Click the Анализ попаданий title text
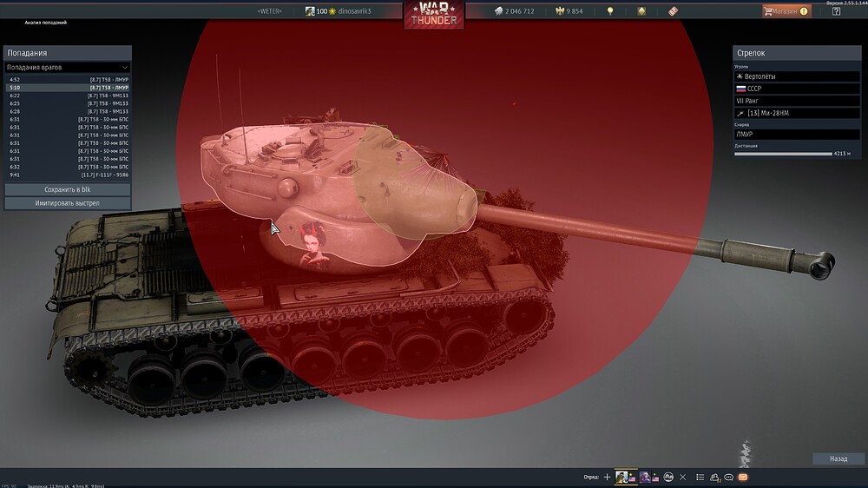The width and height of the screenshot is (868, 488). [x=45, y=23]
